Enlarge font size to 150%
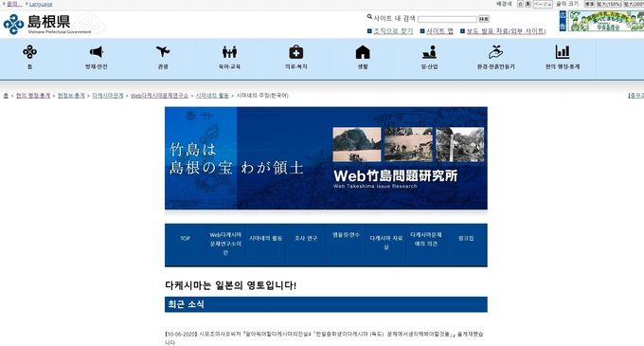 pos(609,4)
